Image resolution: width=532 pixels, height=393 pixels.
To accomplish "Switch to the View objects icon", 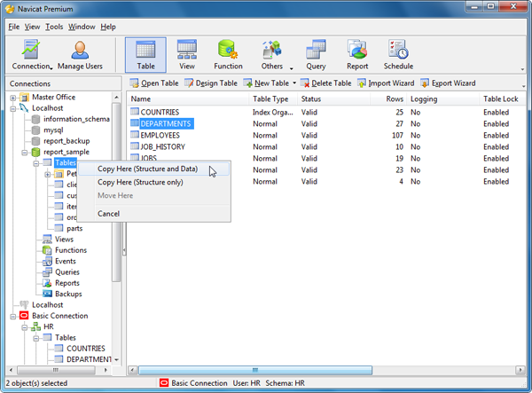I will tap(187, 55).
